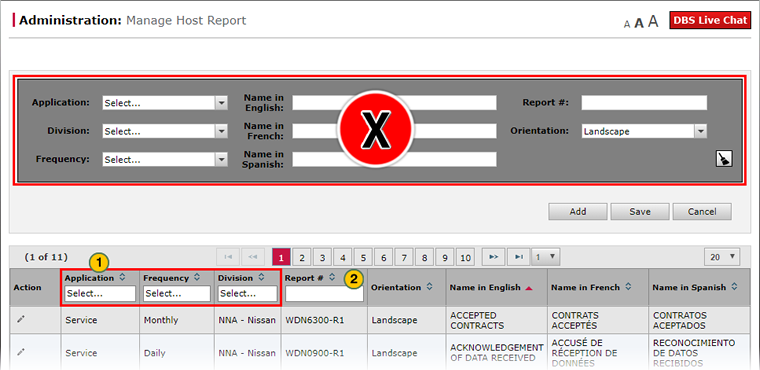Open DBS Live Chat
The image size is (760, 370).
coord(710,21)
